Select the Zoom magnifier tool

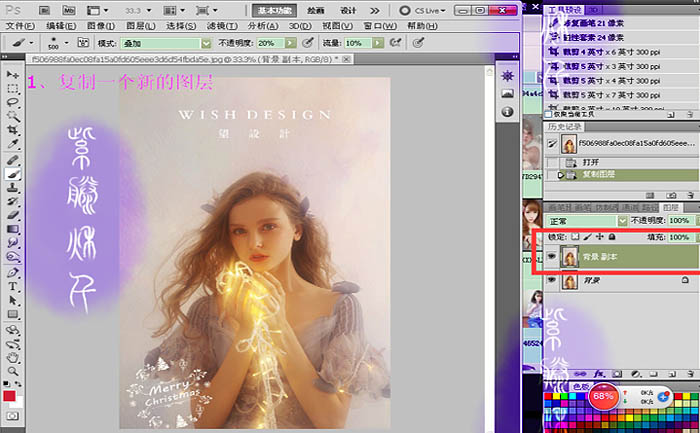[x=12, y=371]
